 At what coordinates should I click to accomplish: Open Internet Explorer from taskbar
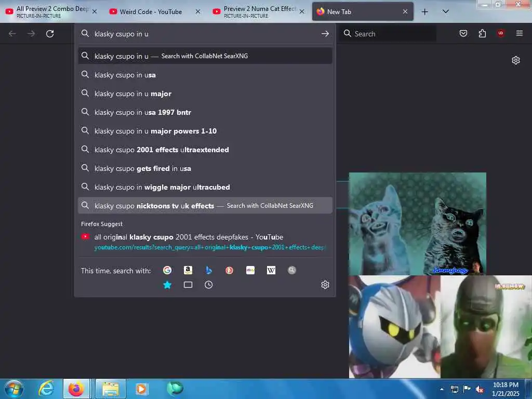pos(46,389)
